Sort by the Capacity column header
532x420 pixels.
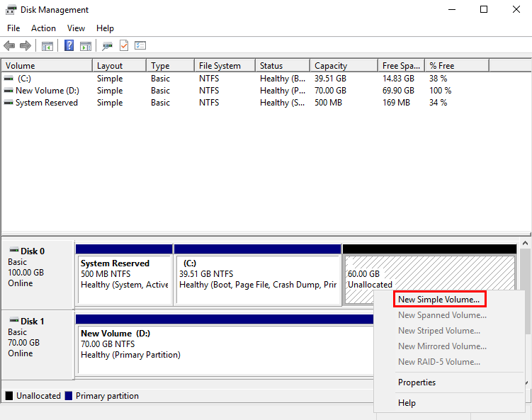point(344,65)
